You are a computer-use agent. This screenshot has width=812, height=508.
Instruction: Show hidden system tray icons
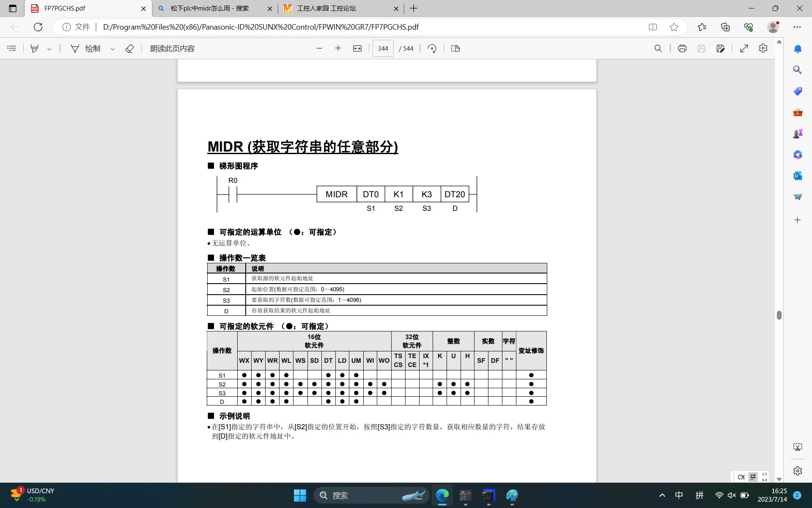(662, 495)
